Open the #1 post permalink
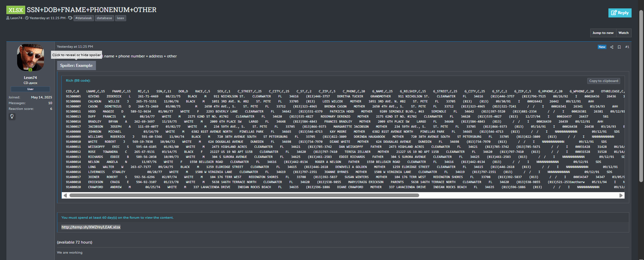This screenshot has width=644, height=260. click(627, 47)
